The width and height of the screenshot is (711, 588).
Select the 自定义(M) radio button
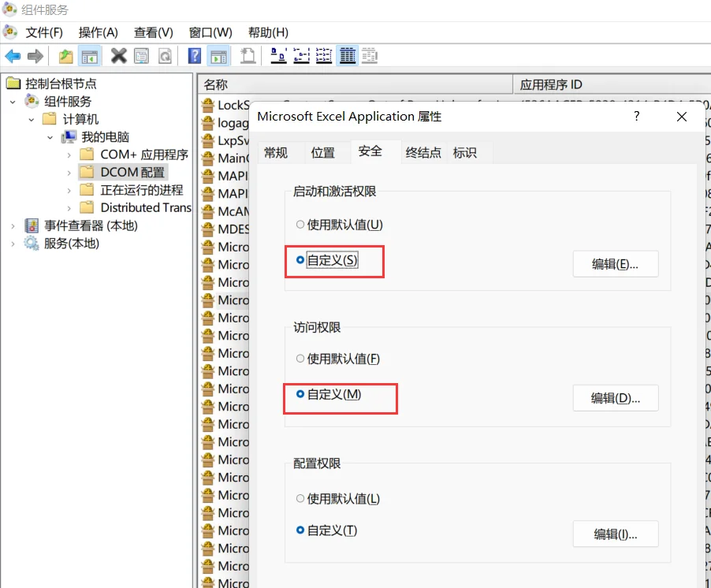[x=300, y=394]
